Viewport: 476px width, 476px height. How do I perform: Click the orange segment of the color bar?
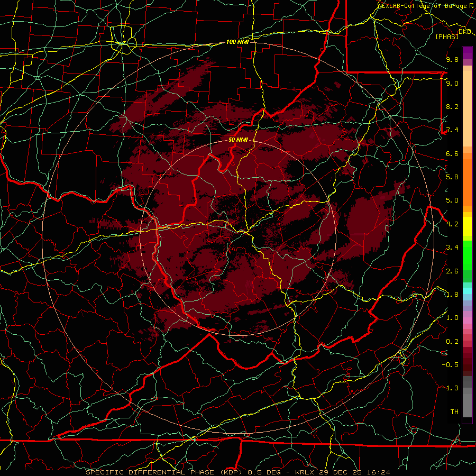point(467,182)
